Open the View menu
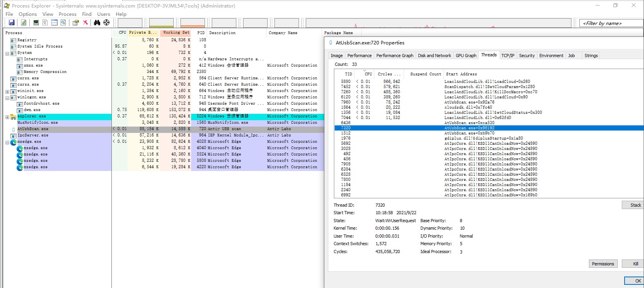 click(x=48, y=14)
